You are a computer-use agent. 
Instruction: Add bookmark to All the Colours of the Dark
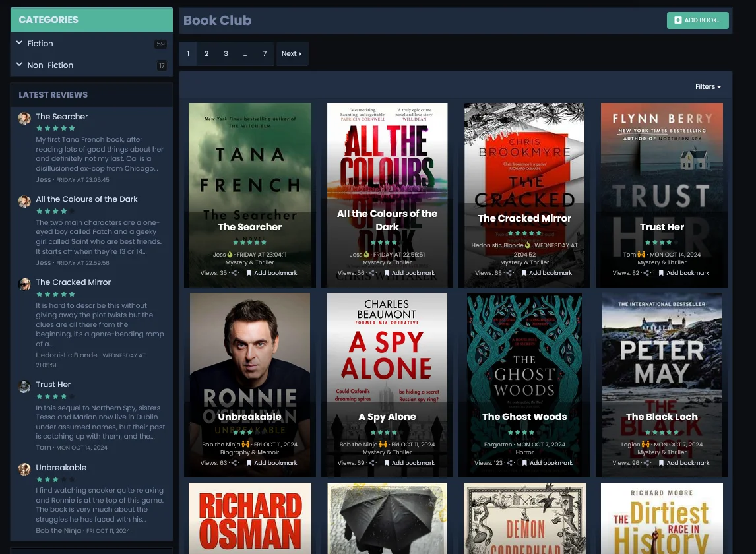(x=410, y=273)
